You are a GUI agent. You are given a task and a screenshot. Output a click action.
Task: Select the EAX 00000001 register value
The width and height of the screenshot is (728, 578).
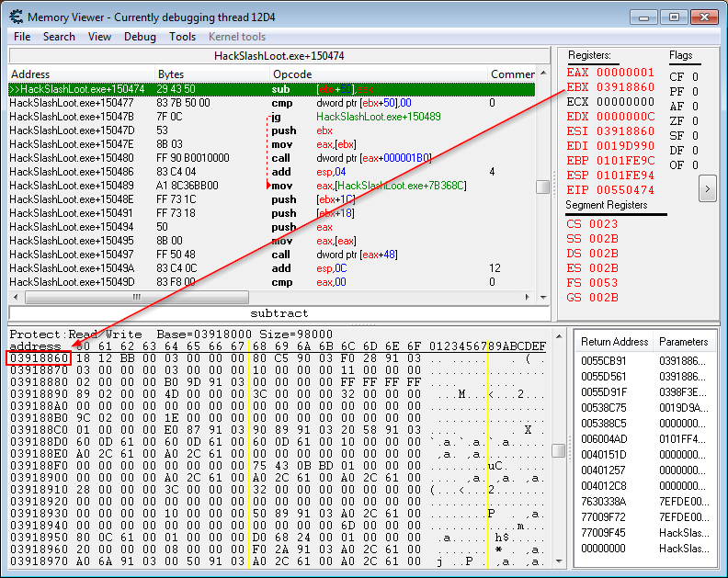click(610, 73)
